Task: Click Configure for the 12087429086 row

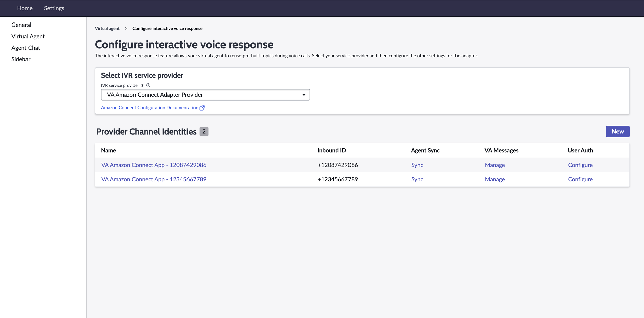Action: click(x=580, y=165)
